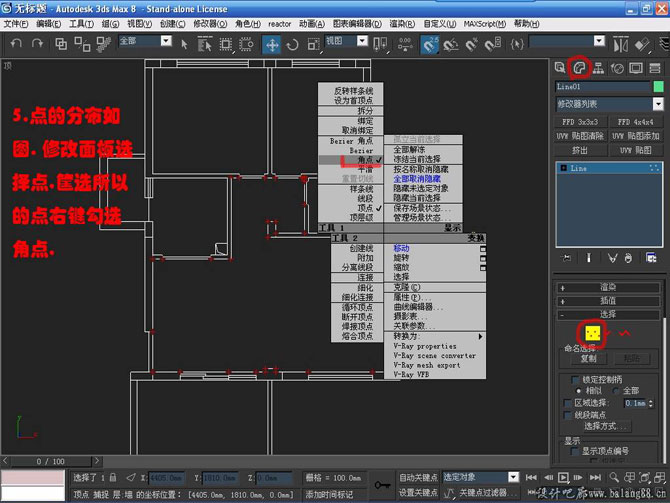670x503 pixels.
Task: Open the Motion command panel tab
Action: pyautogui.click(x=617, y=68)
